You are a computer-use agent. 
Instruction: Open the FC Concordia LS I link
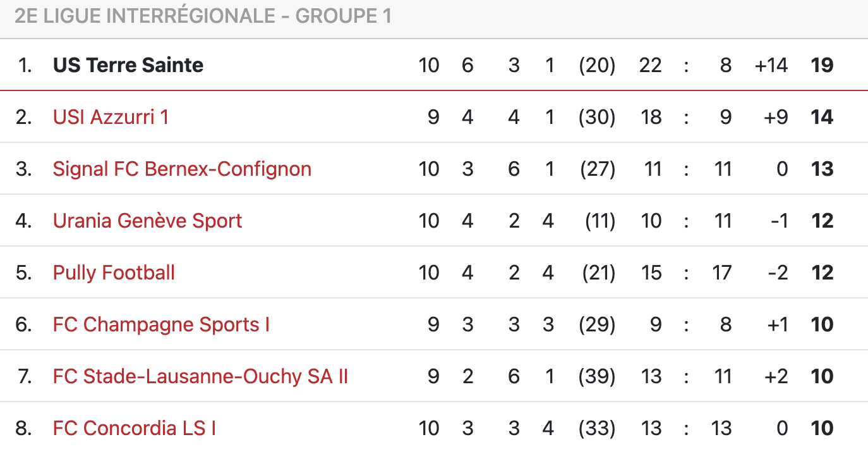coord(134,428)
